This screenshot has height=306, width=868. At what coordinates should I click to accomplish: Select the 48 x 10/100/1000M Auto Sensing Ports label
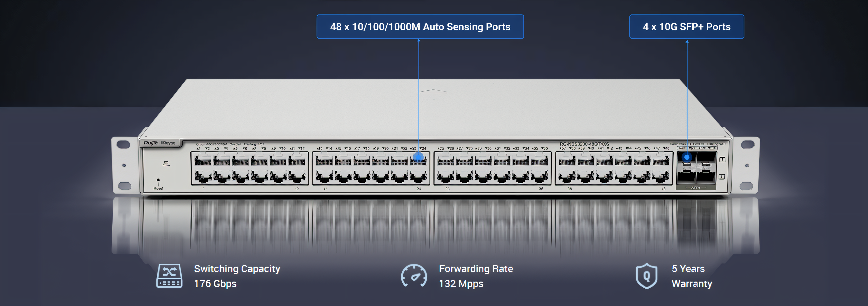(x=420, y=27)
